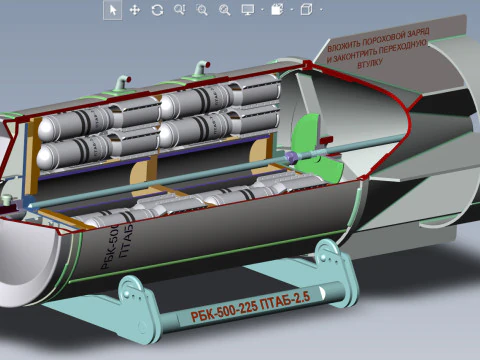
Task: Expand the display monitor dropdown arrow
Action: click(x=262, y=10)
